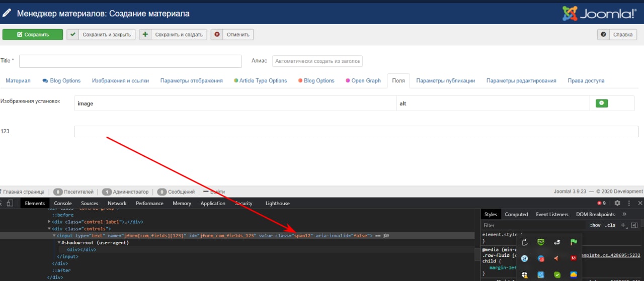Click the ::before pseudo-element line
Image resolution: width=644 pixels, height=281 pixels.
[x=63, y=215]
